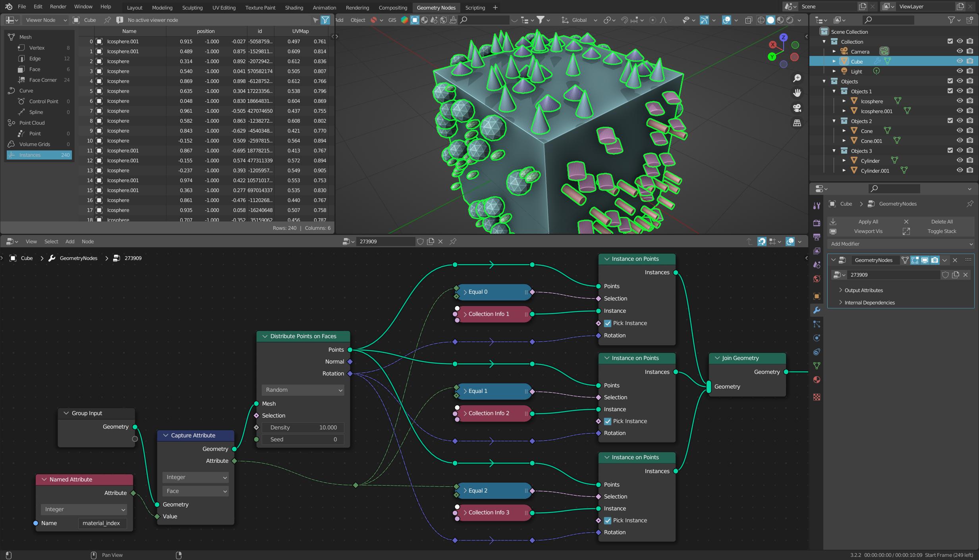Toggle selected-only filter in spreadsheet

[x=315, y=20]
